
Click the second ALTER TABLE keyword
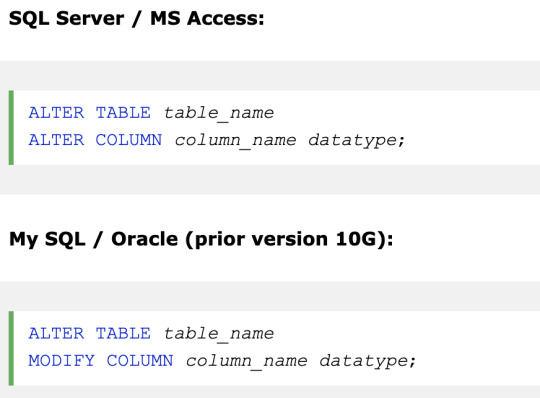pos(90,334)
